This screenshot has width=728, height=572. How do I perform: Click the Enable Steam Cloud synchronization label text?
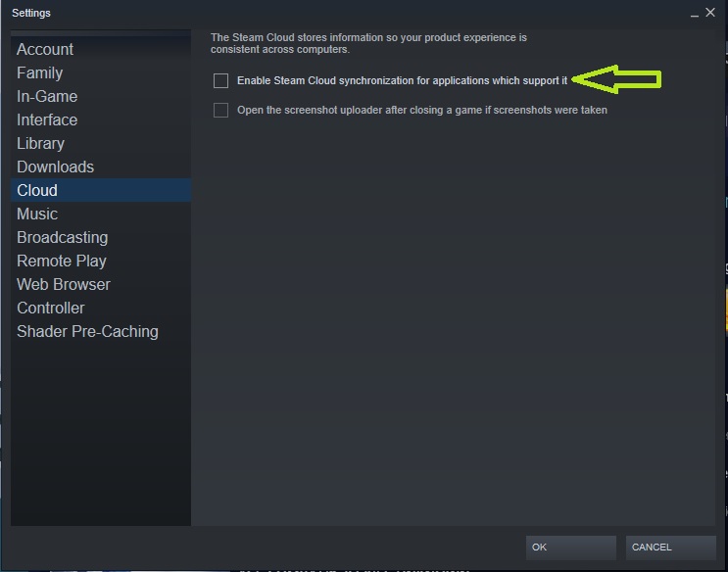click(402, 80)
